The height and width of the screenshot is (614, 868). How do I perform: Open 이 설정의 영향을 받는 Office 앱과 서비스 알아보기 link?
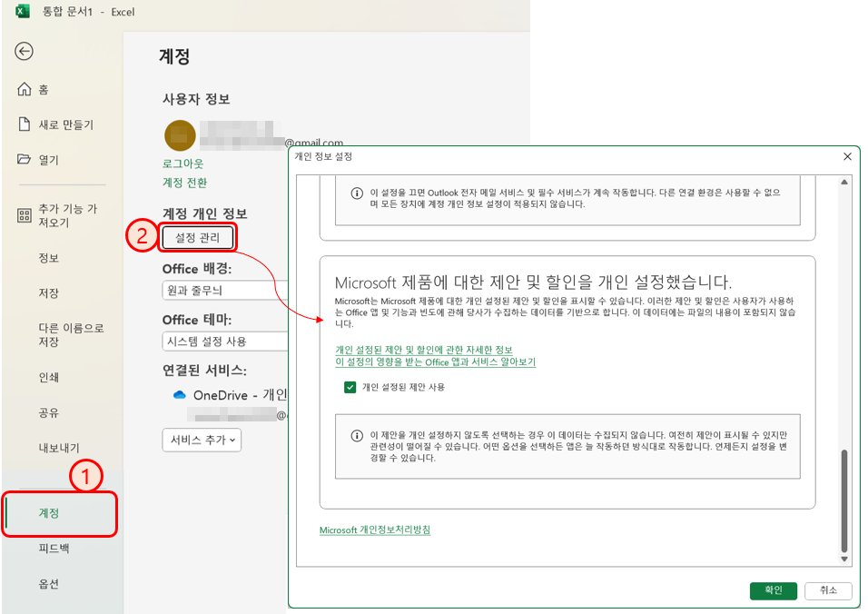435,362
